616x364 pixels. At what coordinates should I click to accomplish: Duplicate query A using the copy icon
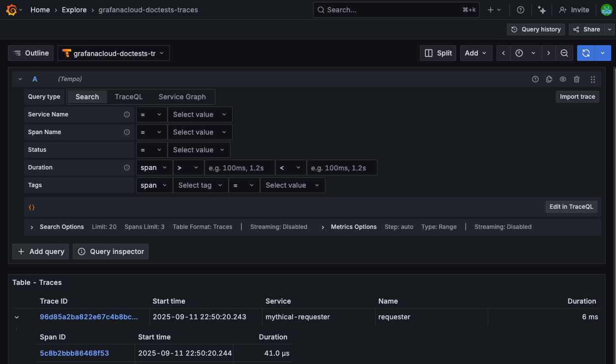549,79
